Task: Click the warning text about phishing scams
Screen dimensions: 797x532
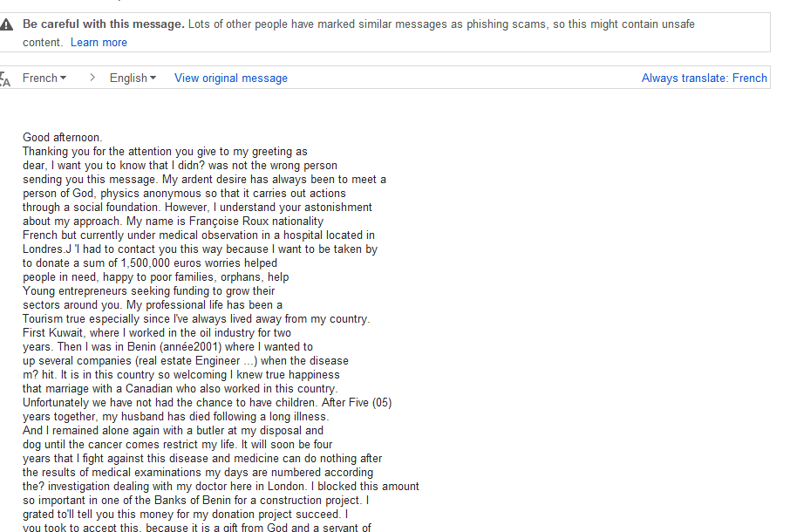Action: click(441, 24)
